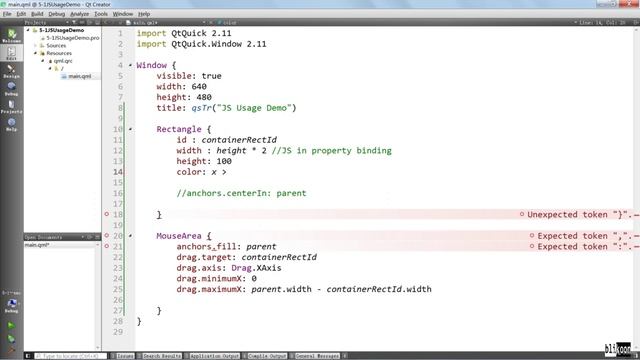Open the Analyze menu
Image resolution: width=640 pixels, height=360 pixels.
click(79, 14)
